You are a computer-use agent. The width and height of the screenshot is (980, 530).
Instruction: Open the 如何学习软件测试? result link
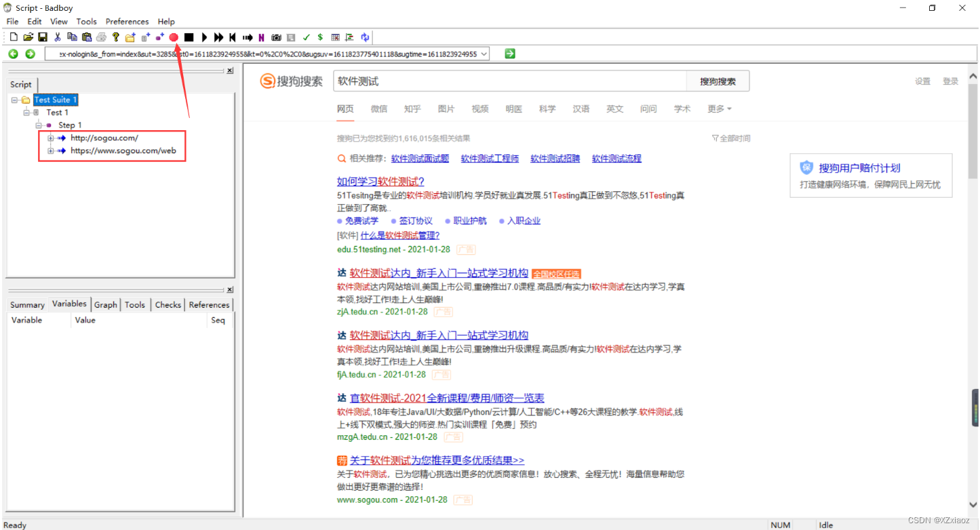(380, 182)
